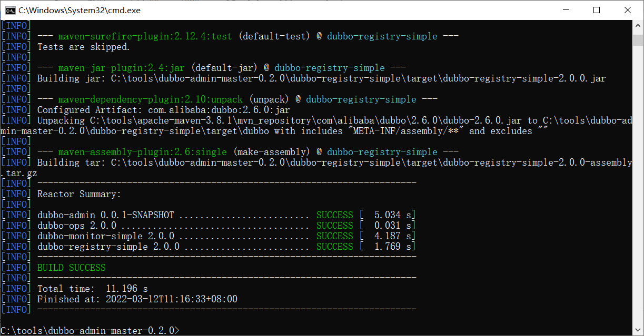Screen dimensions: 644x336
Task: Click the scrollbar down arrow
Action: [638, 329]
